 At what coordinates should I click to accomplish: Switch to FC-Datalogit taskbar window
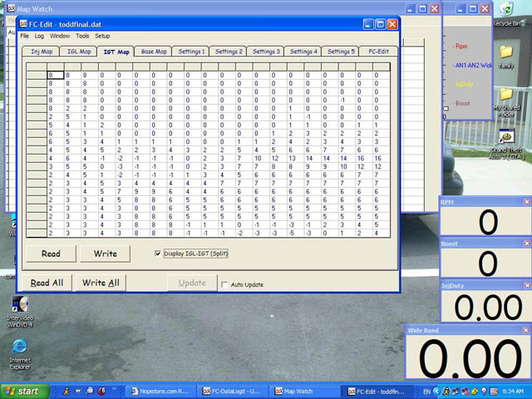(x=234, y=392)
